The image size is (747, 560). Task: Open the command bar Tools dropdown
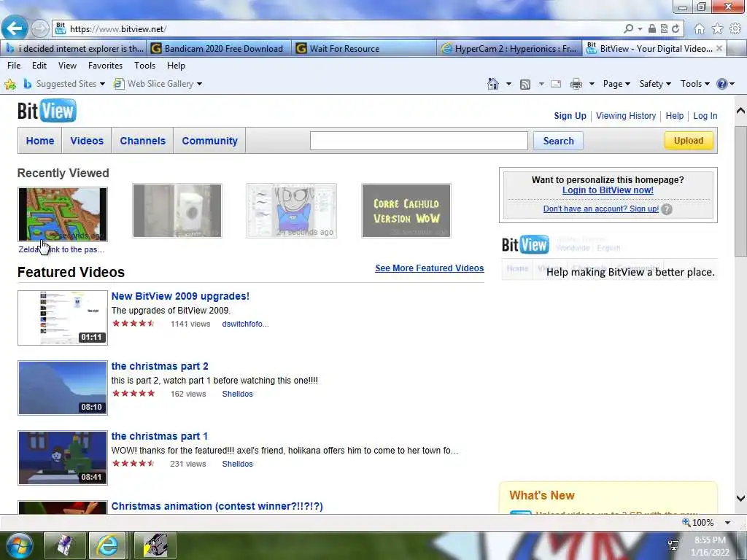pyautogui.click(x=695, y=84)
